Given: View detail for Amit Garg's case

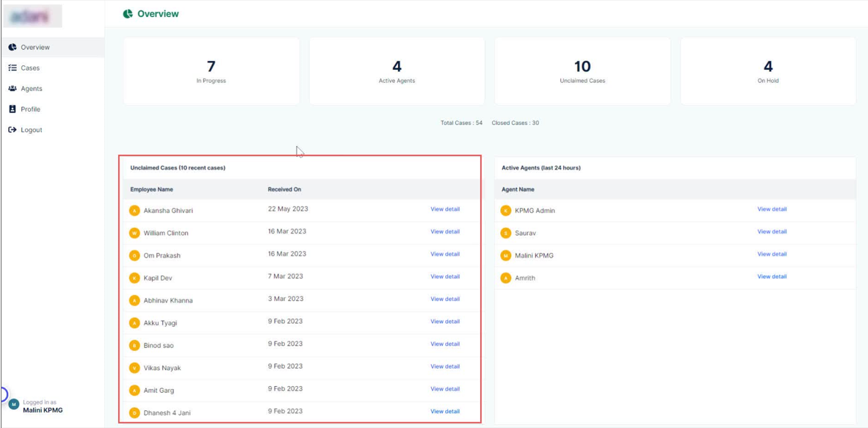Looking at the screenshot, I should pyautogui.click(x=445, y=388).
